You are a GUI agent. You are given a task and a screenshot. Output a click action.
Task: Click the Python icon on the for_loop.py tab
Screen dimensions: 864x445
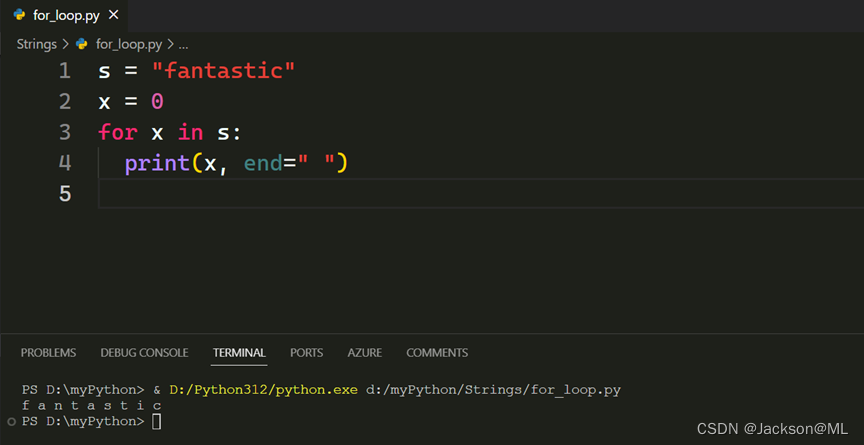[19, 15]
